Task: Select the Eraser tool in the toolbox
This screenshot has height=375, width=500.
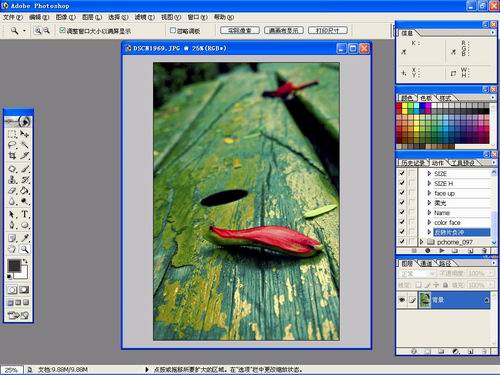Action: tap(12, 191)
